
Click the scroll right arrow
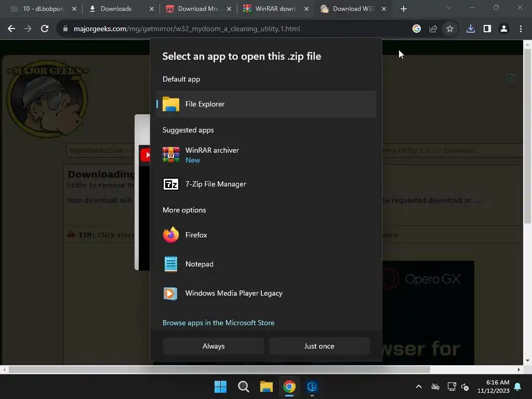[x=519, y=369]
